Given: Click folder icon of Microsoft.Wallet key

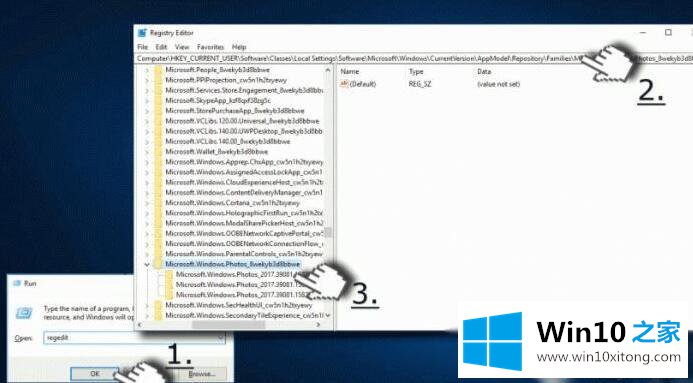Looking at the screenshot, I should (x=159, y=152).
